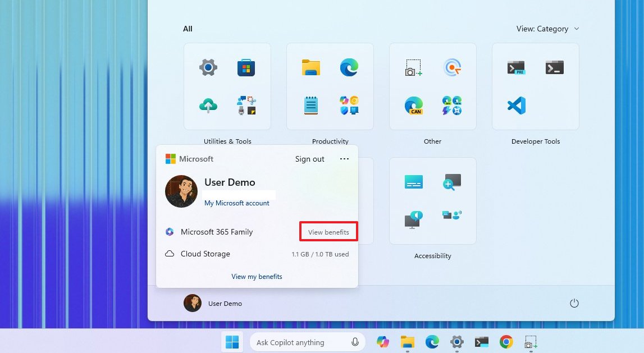644x353 pixels.
Task: Open Notepad from the Productivity group
Action: coord(310,106)
